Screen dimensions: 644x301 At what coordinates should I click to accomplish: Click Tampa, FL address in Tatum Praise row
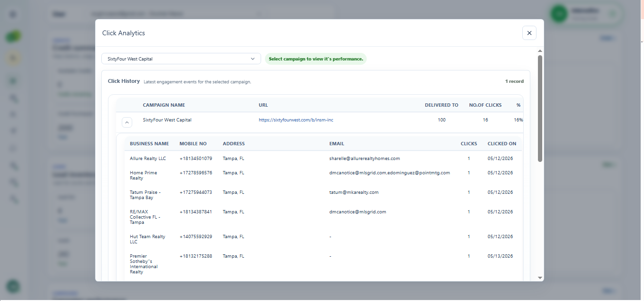pos(233,192)
